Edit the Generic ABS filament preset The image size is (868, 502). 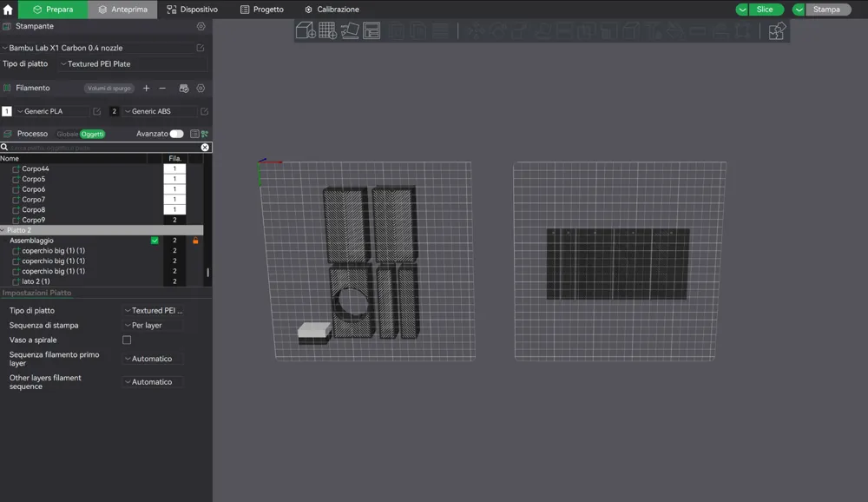click(x=204, y=111)
